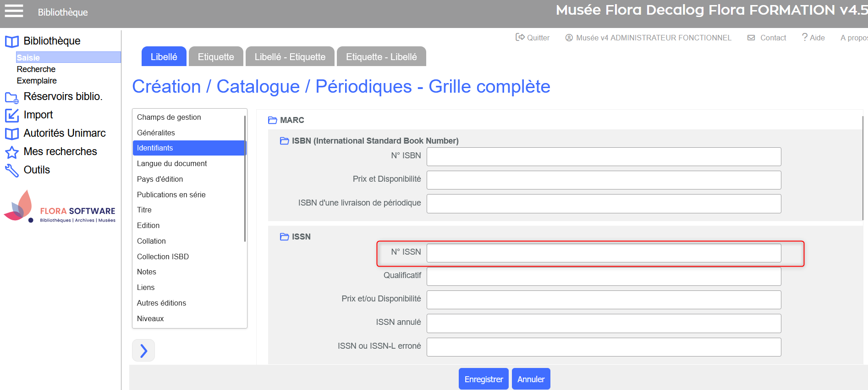This screenshot has width=868, height=390.
Task: Click the Réservoirs biblio. folder icon
Action: pyautogui.click(x=11, y=97)
